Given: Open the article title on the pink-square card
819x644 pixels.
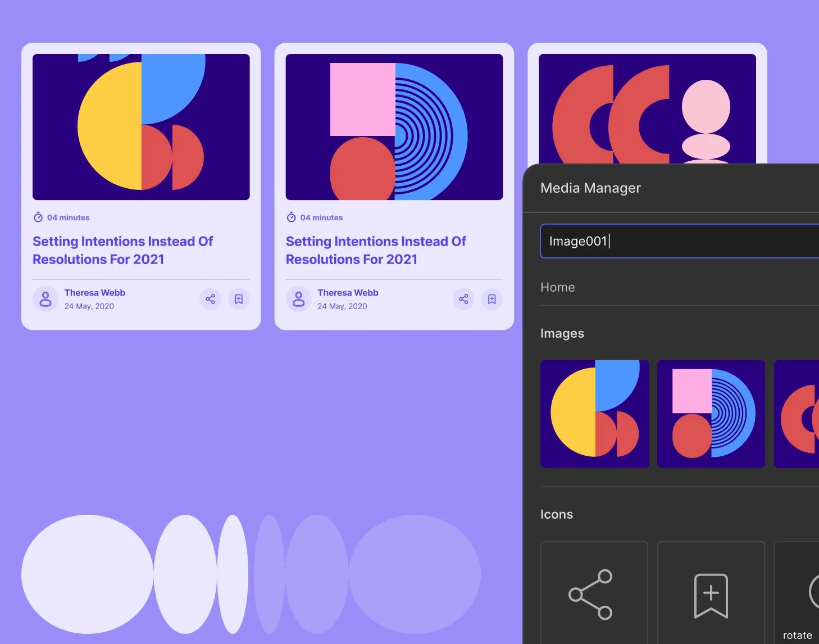Looking at the screenshot, I should 376,250.
